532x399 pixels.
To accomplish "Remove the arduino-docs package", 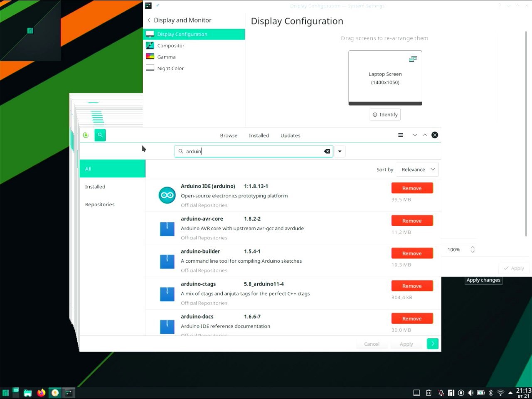I will pos(412,319).
